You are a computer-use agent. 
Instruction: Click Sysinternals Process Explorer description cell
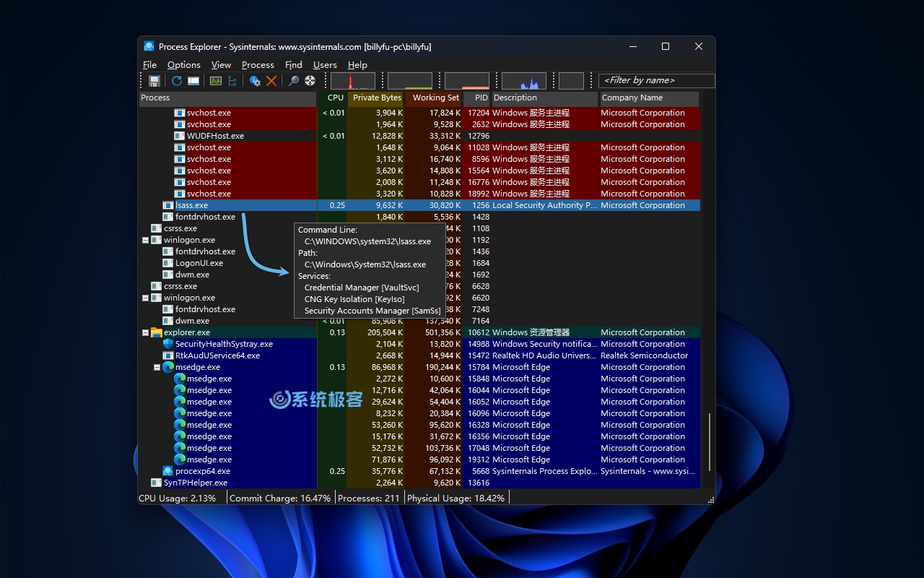coord(545,471)
